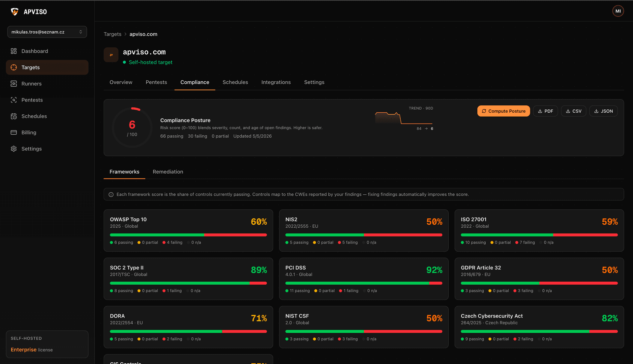This screenshot has width=633, height=364.
Task: Open the NIST CSF framework card
Action: tap(364, 327)
